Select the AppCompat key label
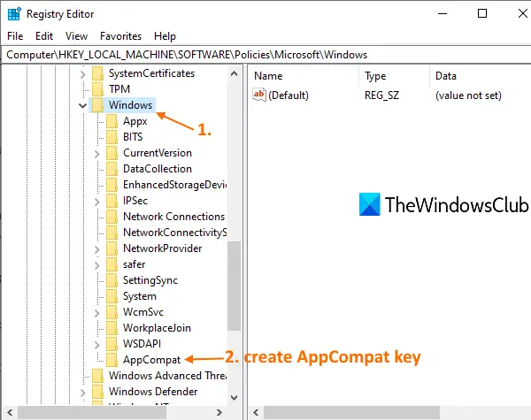The width and height of the screenshot is (531, 420). click(151, 360)
